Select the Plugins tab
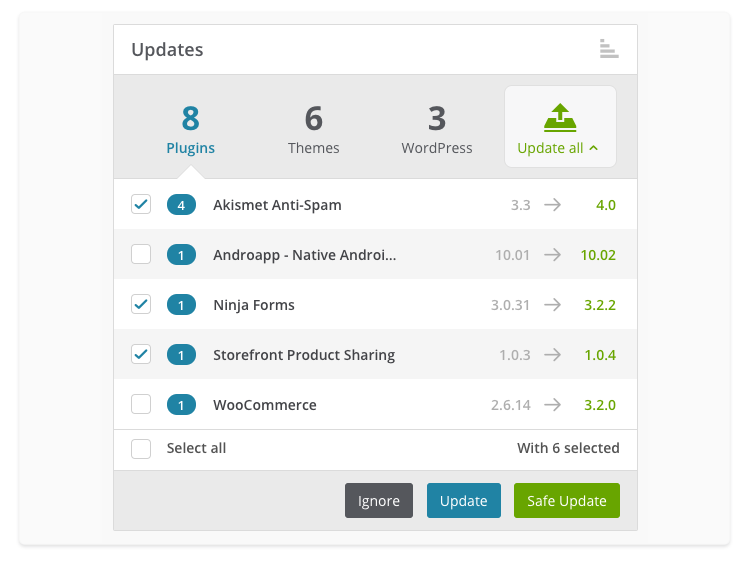 (190, 130)
